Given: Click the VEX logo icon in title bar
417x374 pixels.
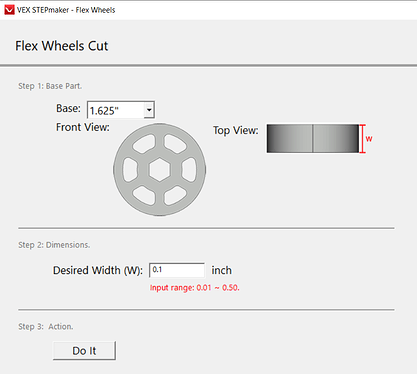Looking at the screenshot, I should point(9,10).
